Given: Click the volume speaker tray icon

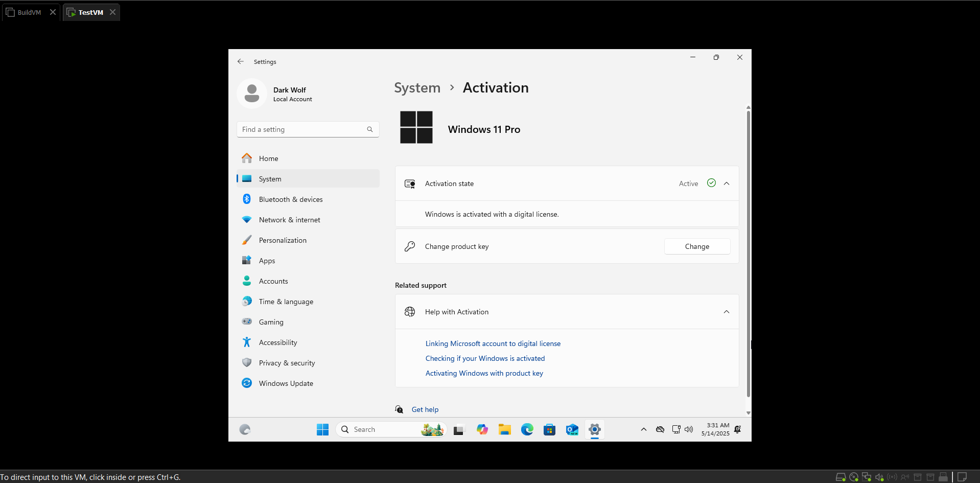Looking at the screenshot, I should coord(689,429).
